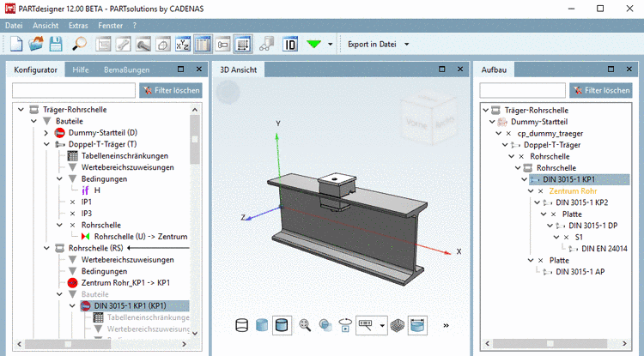Create a new document via toolbar icon
Viewport: 644px width, 356px height.
(16, 44)
